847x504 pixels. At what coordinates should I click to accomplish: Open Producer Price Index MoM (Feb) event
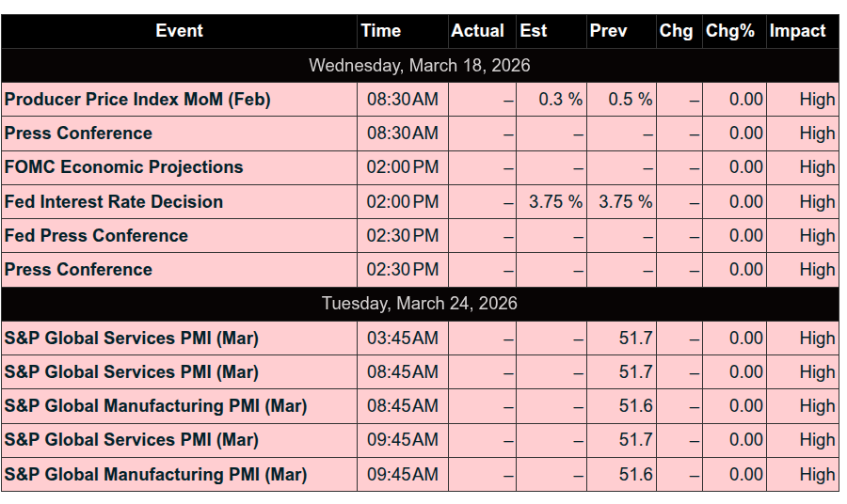click(137, 100)
